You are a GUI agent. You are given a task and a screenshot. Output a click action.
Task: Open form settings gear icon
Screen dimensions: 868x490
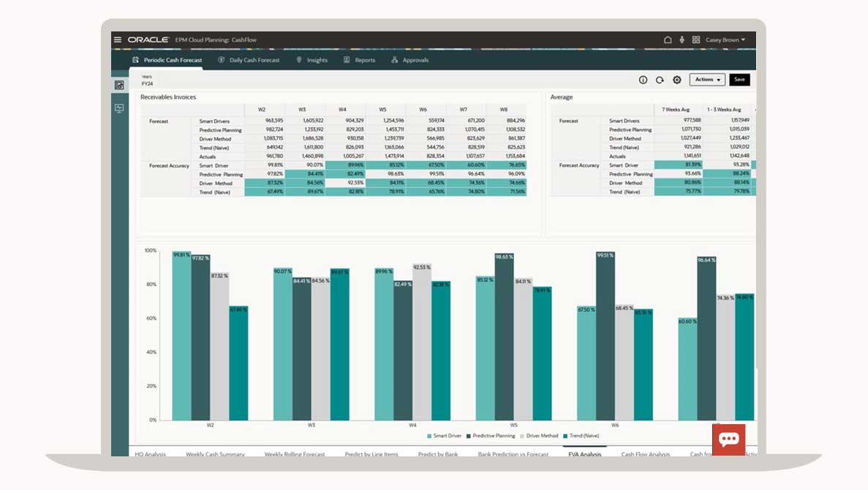pyautogui.click(x=676, y=80)
